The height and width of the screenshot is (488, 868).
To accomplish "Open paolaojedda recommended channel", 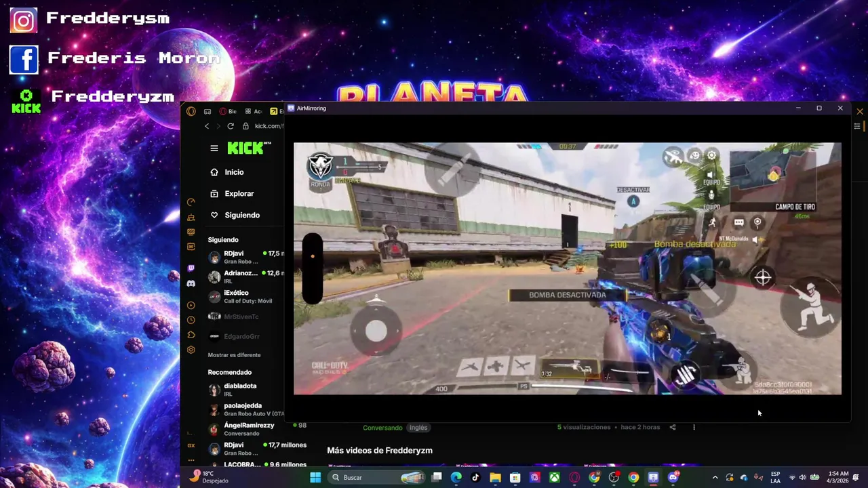I will point(246,409).
